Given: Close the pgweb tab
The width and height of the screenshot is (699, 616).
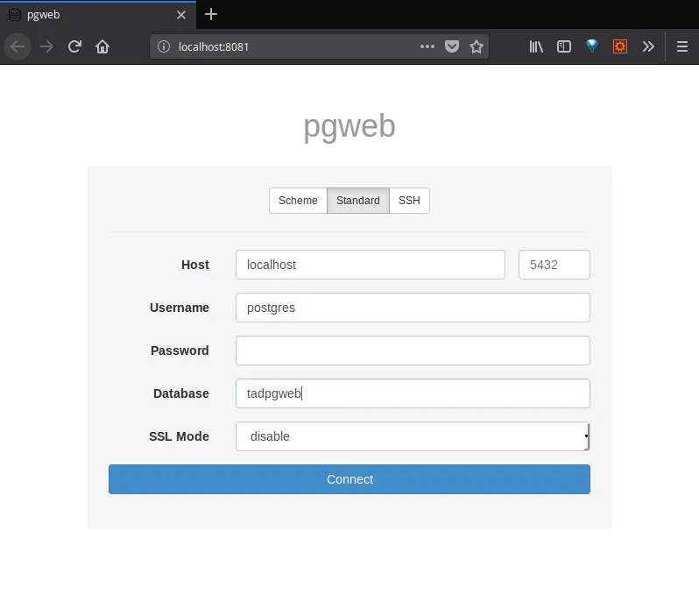Looking at the screenshot, I should coord(181,15).
